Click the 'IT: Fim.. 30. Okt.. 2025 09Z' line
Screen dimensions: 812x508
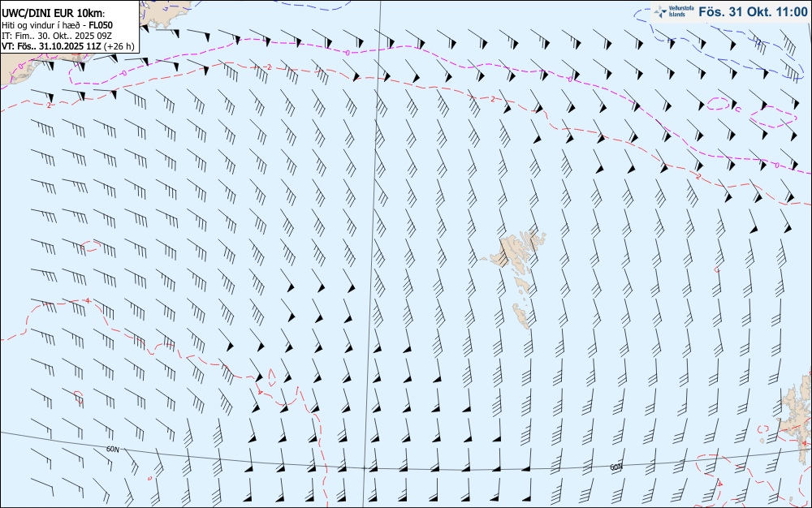(55, 36)
